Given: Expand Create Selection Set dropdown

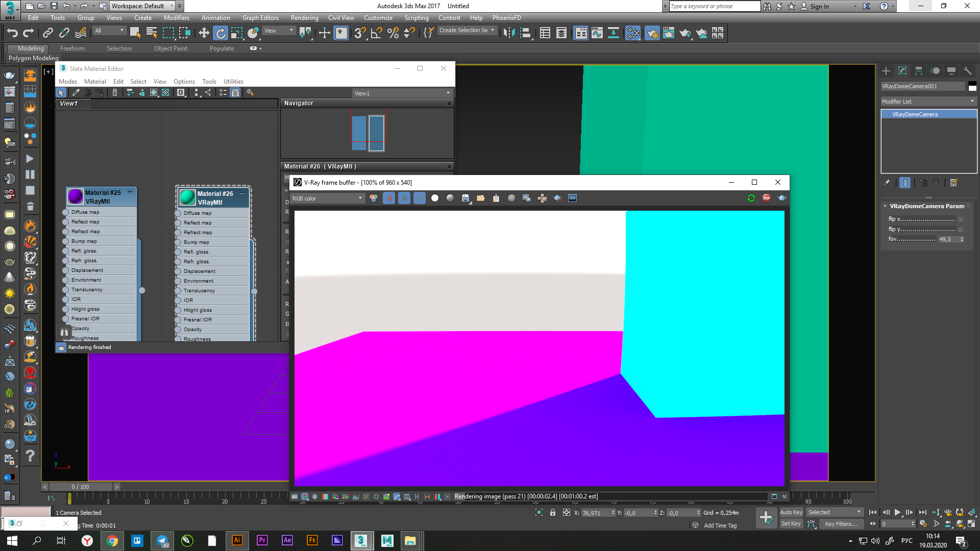Looking at the screenshot, I should point(467,31).
